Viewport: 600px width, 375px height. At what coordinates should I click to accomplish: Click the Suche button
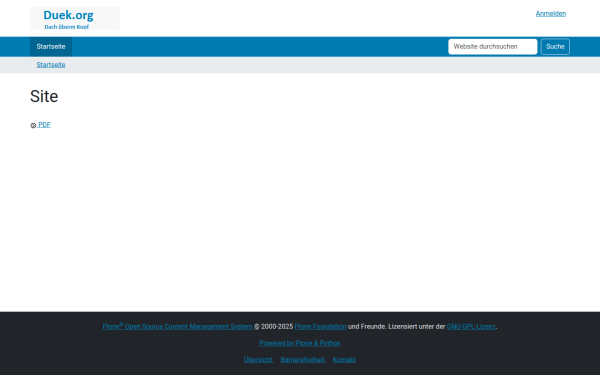[x=555, y=47]
